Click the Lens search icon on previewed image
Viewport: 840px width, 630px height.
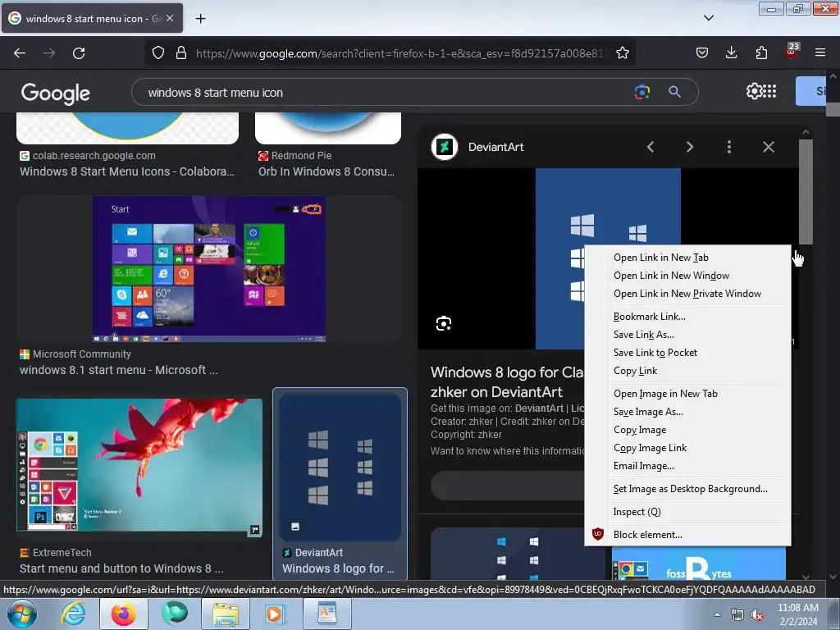click(444, 323)
